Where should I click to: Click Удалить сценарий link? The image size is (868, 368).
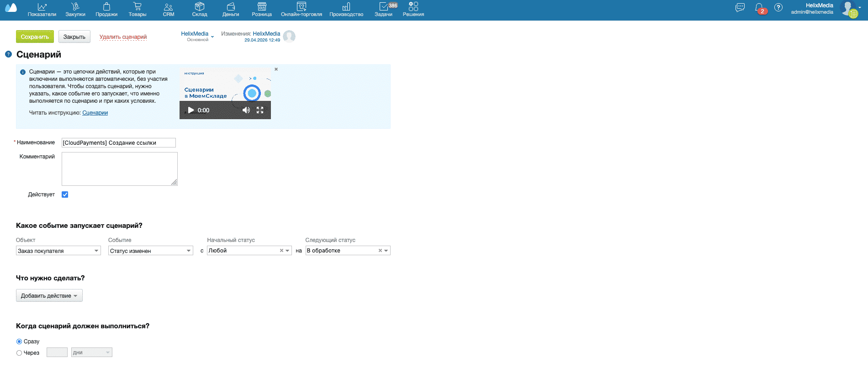[x=123, y=37]
